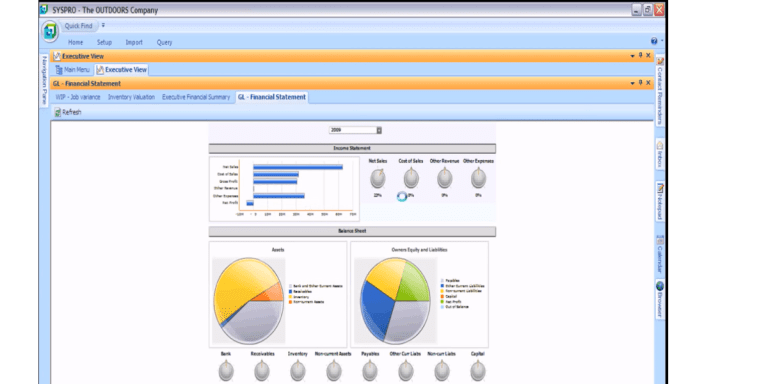Click the Payables legend swatch
The width and height of the screenshot is (768, 384).
tap(443, 281)
